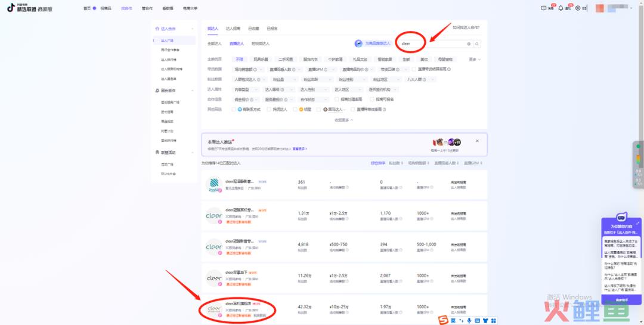This screenshot has width=644, height=325.
Task: Open the 消息 message icon
Action: (x=544, y=8)
